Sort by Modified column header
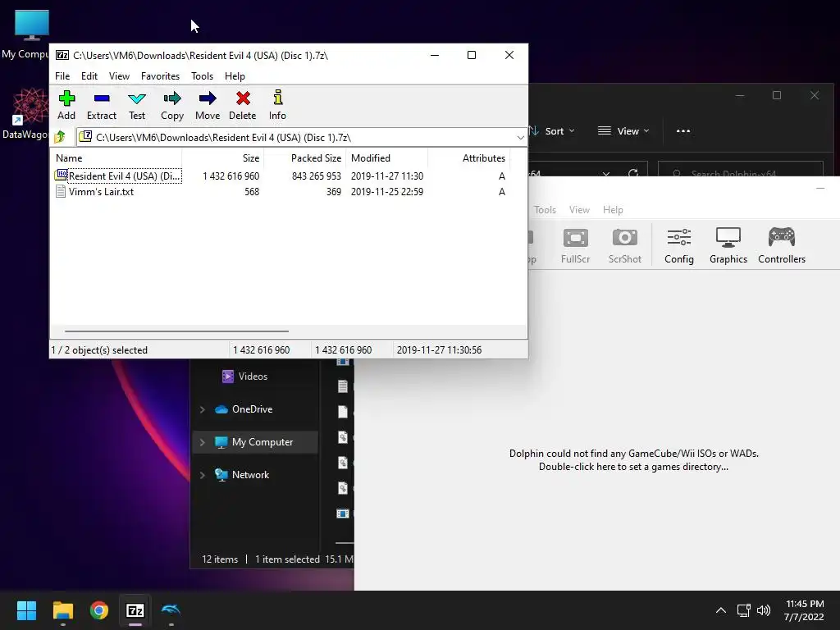Image resolution: width=840 pixels, height=630 pixels. 387,158
